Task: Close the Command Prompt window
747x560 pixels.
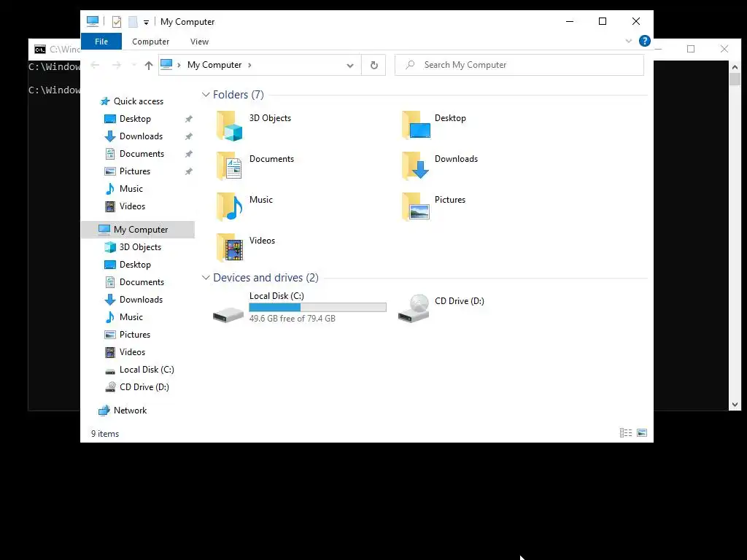Action: click(x=724, y=49)
